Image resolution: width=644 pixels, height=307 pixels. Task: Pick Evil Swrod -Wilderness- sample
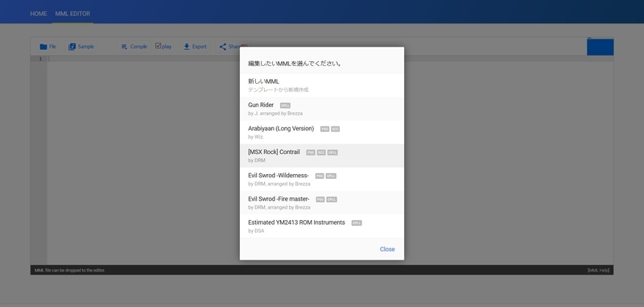322,179
